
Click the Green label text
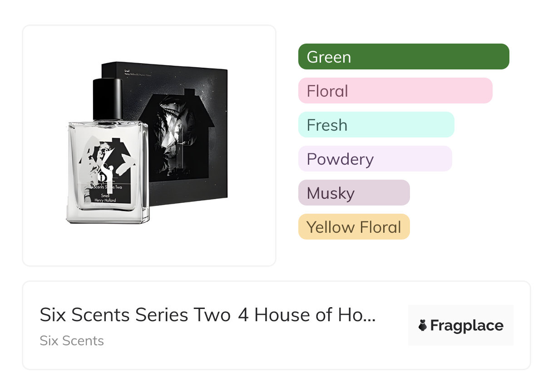(x=329, y=57)
